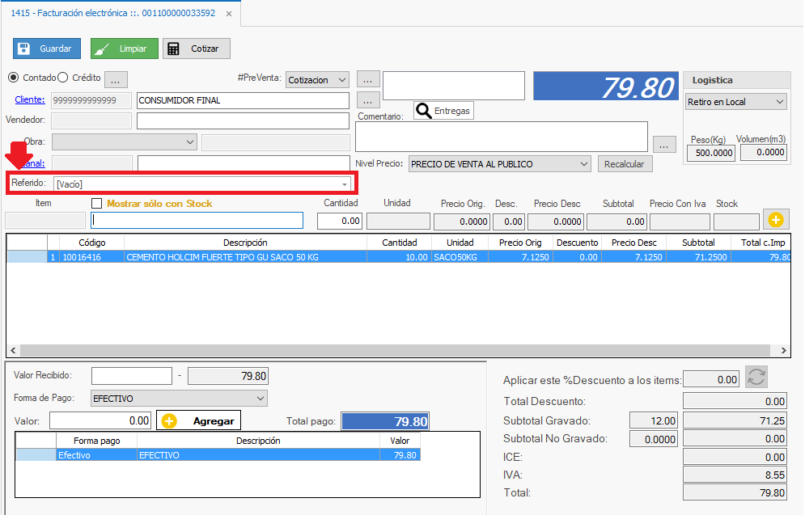Open Cotizar calculator button
This screenshot has height=532, width=805.
point(196,49)
